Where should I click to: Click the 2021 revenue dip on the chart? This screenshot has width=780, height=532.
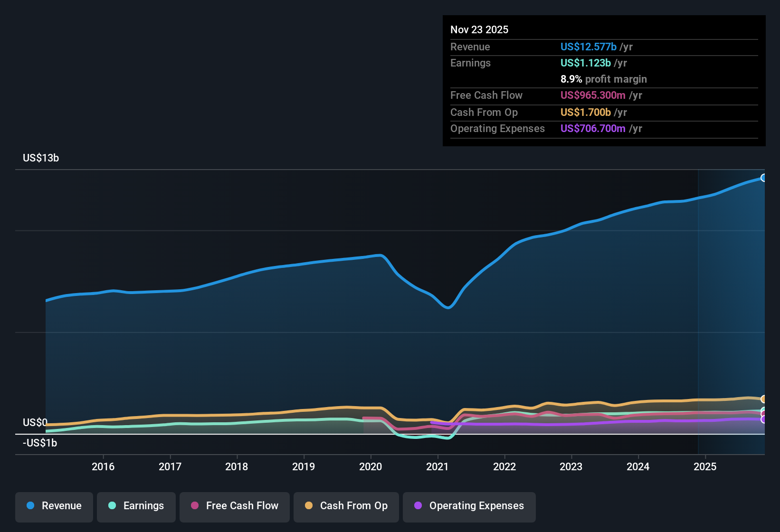(x=448, y=309)
